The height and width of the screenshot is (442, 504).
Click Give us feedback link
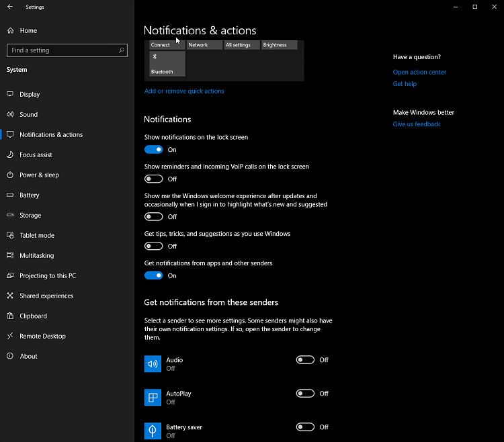coord(416,124)
